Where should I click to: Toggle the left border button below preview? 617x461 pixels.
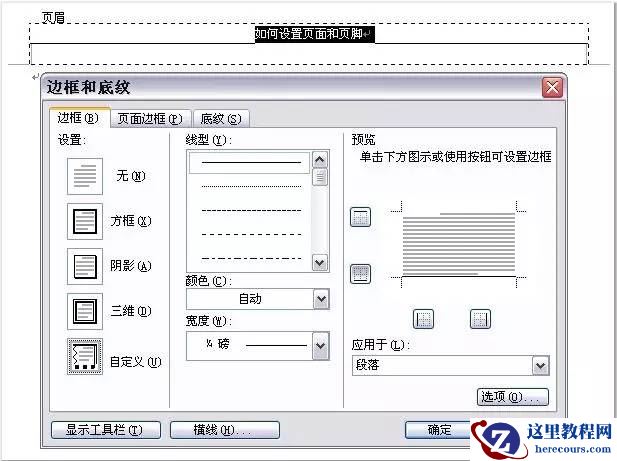click(423, 319)
